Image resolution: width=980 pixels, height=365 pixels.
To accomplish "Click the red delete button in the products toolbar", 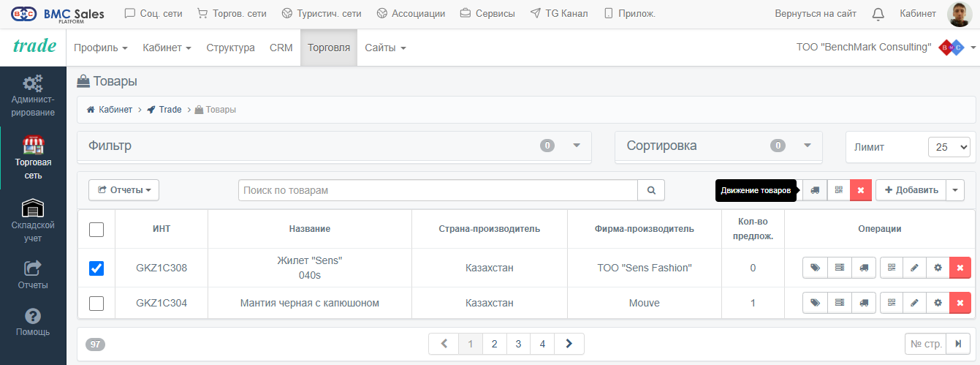I will [x=861, y=190].
